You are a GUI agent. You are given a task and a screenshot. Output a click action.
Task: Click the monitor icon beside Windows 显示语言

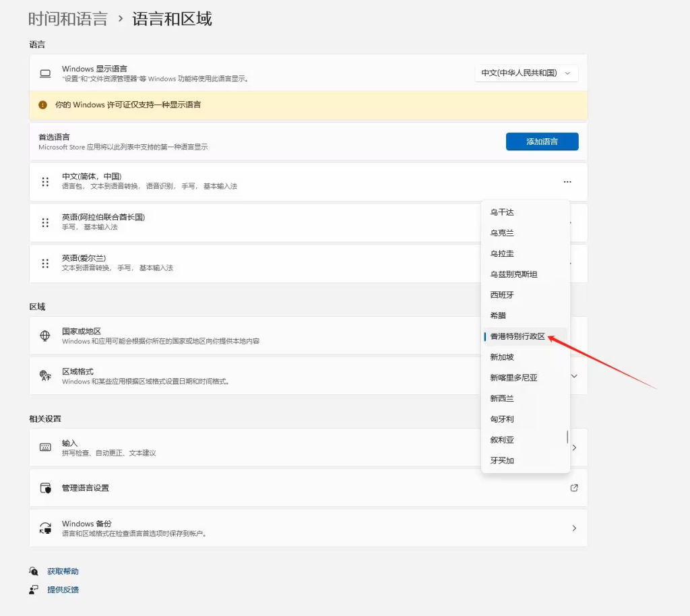[x=45, y=73]
